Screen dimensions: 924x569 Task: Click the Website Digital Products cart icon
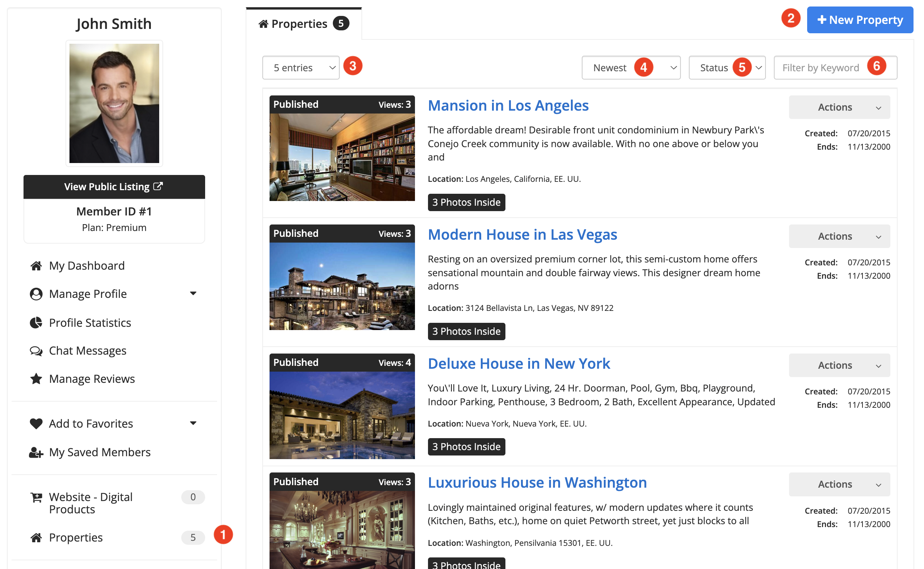(36, 497)
